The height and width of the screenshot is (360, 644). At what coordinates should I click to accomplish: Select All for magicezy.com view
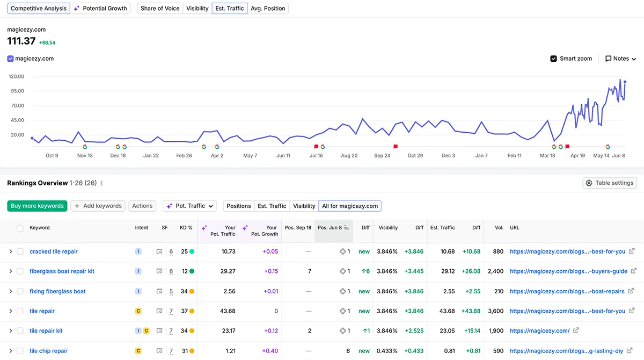[350, 206]
